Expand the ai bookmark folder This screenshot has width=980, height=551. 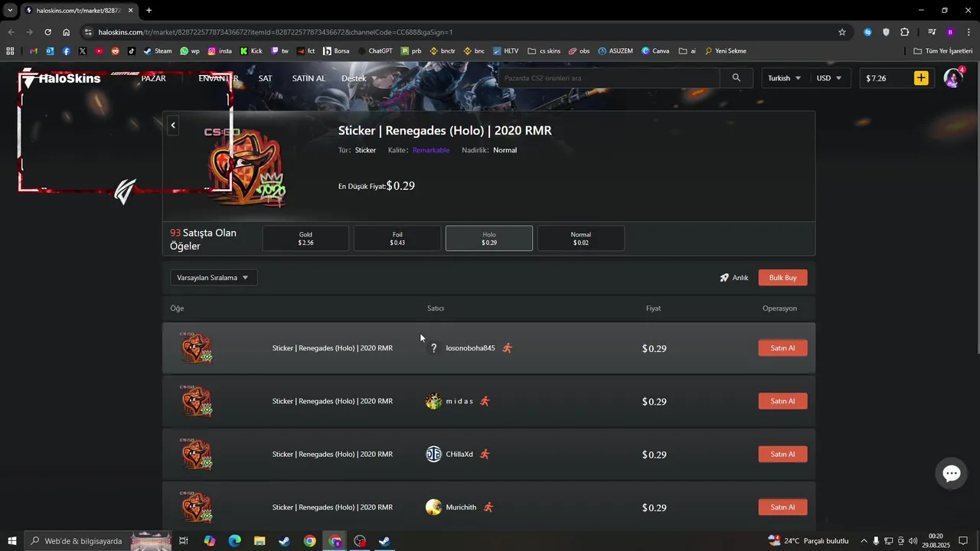point(688,51)
